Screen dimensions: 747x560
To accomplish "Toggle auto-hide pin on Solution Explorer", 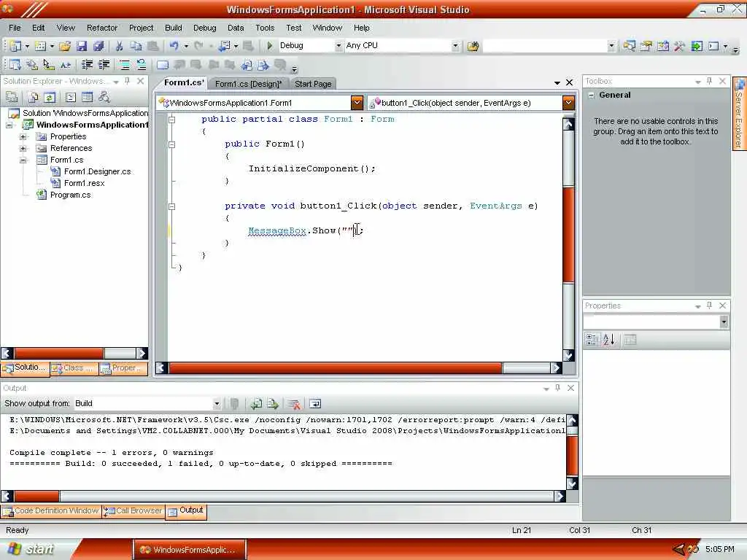I will [x=127, y=82].
